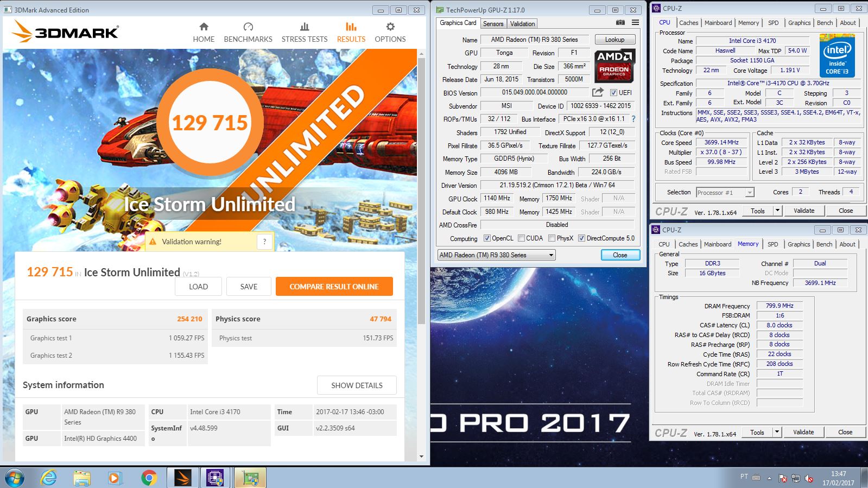Viewport: 868px width, 488px height.
Task: Launch Google Chrome from taskbar
Action: [x=149, y=478]
